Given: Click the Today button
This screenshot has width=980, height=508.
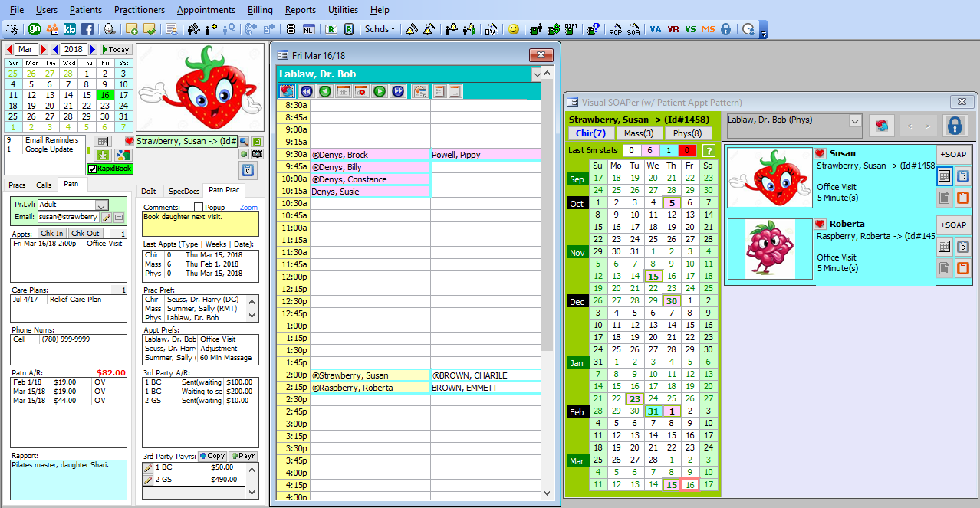Looking at the screenshot, I should pyautogui.click(x=115, y=50).
